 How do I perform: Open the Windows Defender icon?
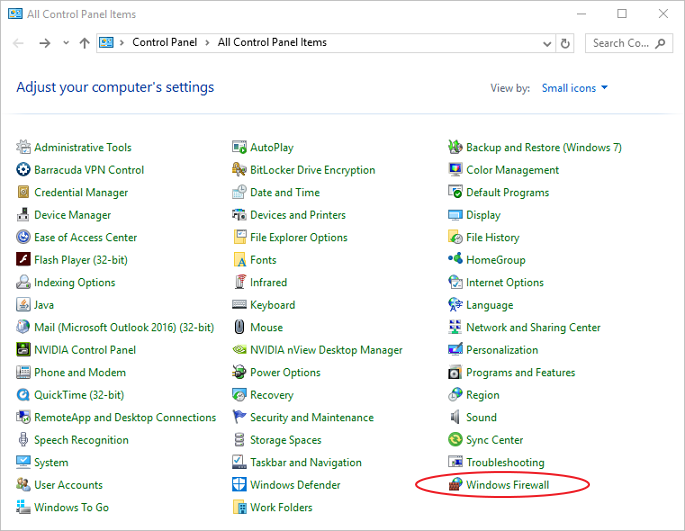(240, 485)
